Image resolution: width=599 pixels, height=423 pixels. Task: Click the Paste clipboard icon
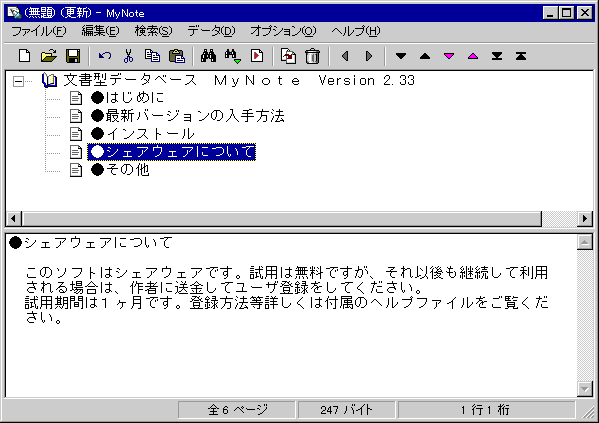tap(176, 56)
